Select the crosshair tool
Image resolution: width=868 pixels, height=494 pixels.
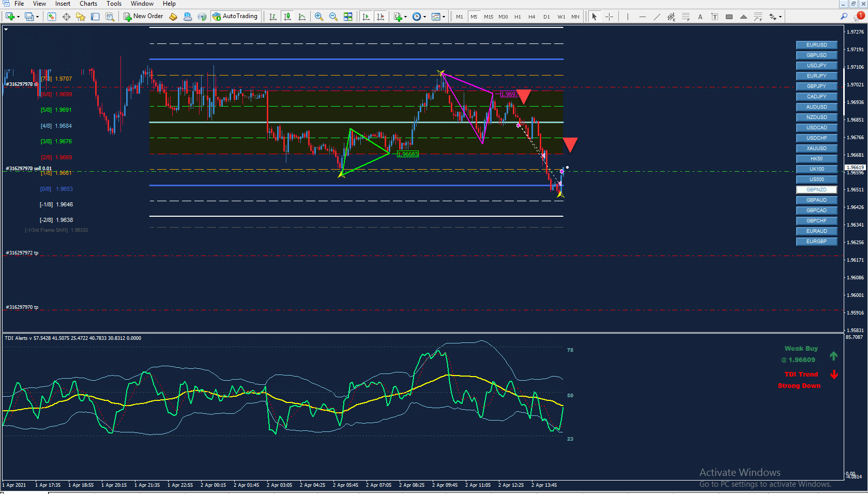pos(609,17)
